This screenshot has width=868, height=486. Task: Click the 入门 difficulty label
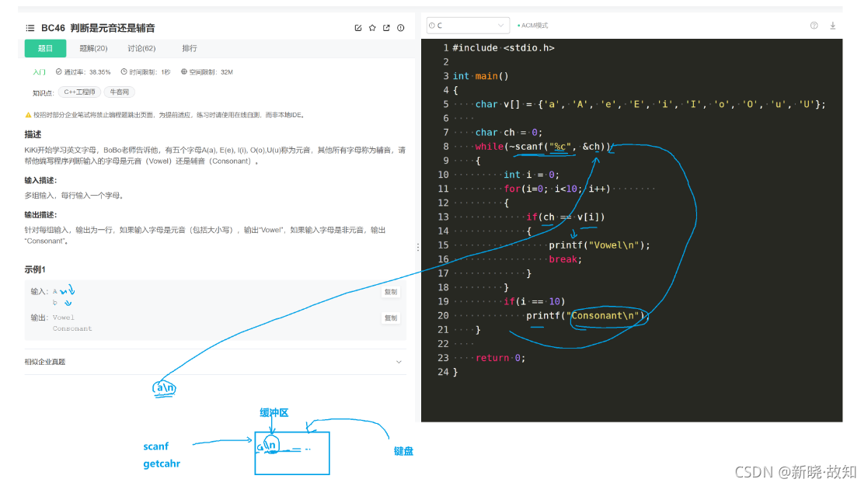click(40, 72)
